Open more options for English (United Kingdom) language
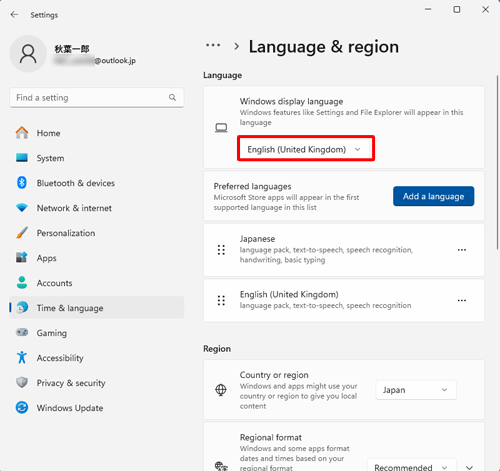The width and height of the screenshot is (500, 471). [462, 300]
